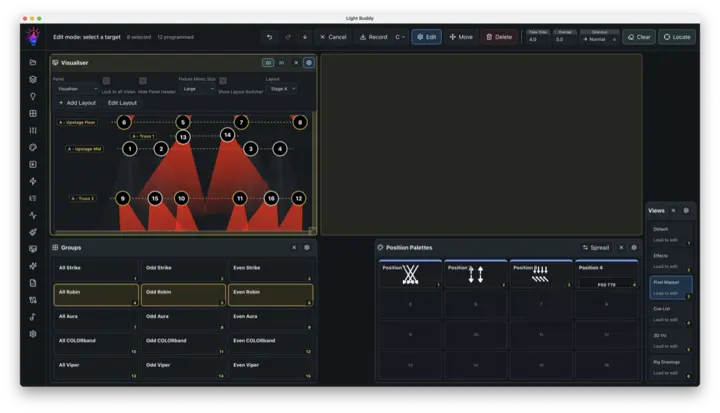
Task: Open the sparkles sidebar icon
Action: tap(33, 266)
